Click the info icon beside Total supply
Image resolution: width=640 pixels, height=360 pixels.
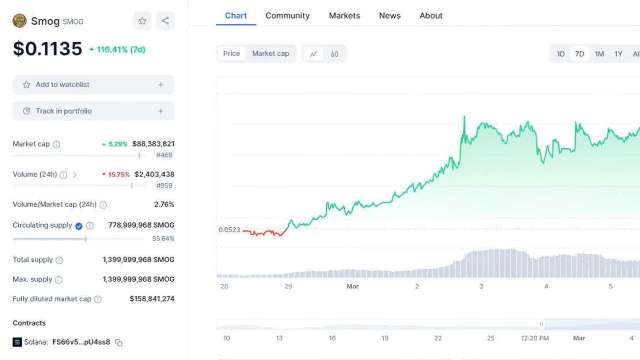(x=59, y=260)
